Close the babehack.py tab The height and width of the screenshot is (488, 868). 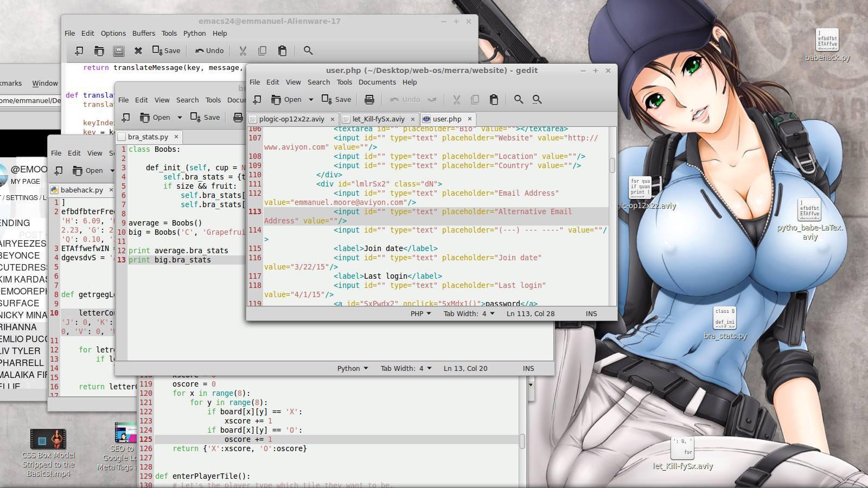111,190
